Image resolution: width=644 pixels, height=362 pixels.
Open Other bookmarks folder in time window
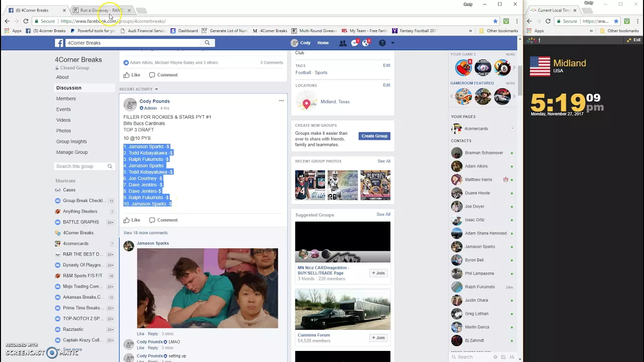(619, 31)
